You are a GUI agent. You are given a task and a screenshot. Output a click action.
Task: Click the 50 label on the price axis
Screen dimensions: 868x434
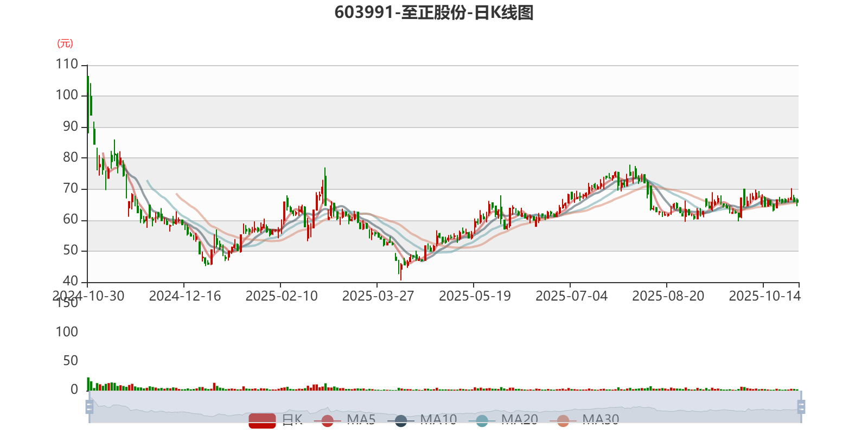tap(71, 251)
